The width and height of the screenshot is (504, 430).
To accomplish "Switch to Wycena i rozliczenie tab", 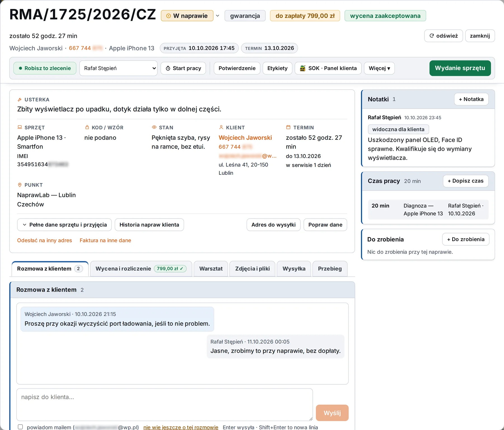I will coord(141,269).
